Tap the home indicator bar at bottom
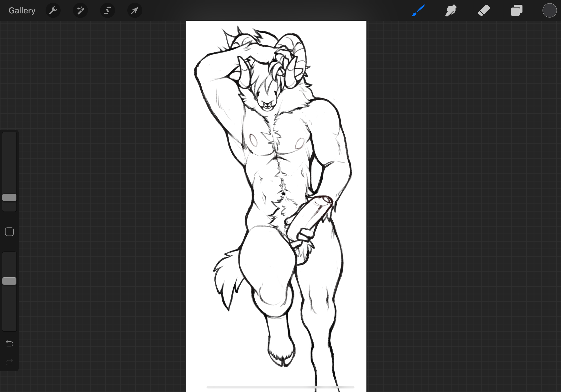This screenshot has height=392, width=561. 280,387
